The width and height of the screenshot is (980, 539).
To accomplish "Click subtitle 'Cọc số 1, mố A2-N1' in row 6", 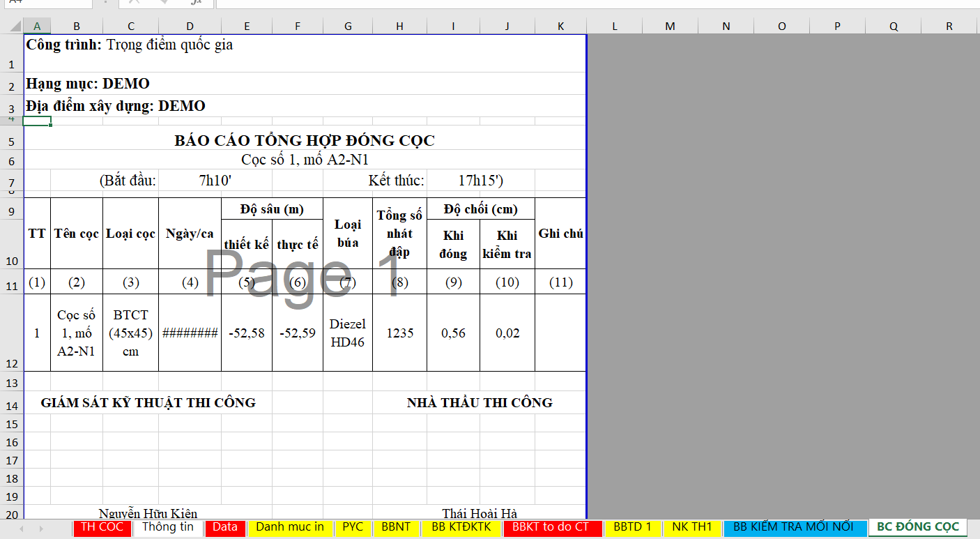I will click(305, 160).
